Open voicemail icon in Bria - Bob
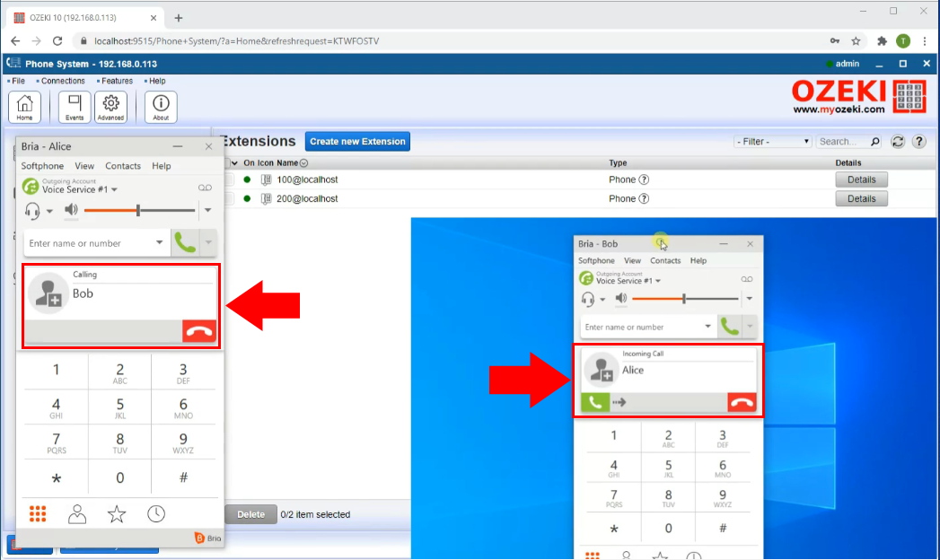940x560 pixels. 746,280
